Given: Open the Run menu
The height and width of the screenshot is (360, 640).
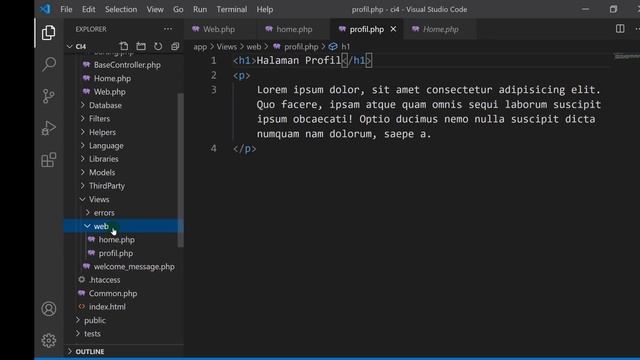Looking at the screenshot, I should coord(200,9).
